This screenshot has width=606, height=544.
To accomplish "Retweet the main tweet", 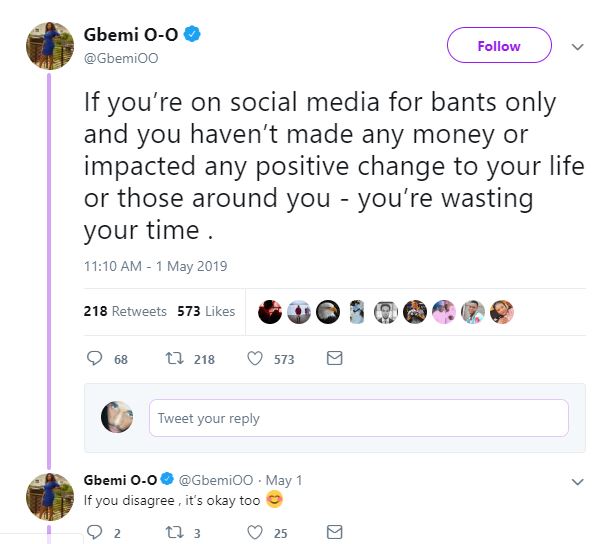I will click(172, 358).
